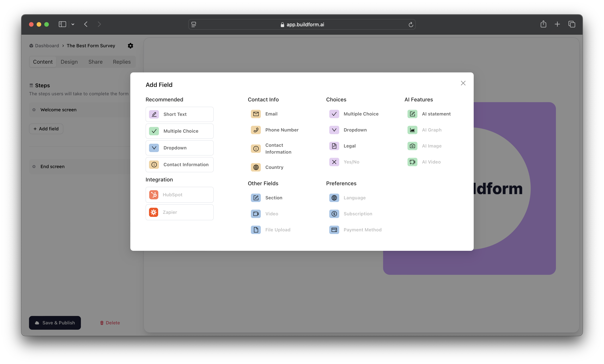Viewport: 604px width, 364px height.
Task: Choose the Phone Number icon
Action: pos(256,130)
